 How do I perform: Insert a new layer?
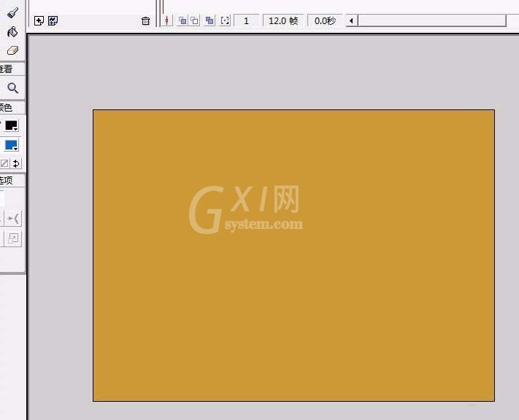pyautogui.click(x=39, y=21)
